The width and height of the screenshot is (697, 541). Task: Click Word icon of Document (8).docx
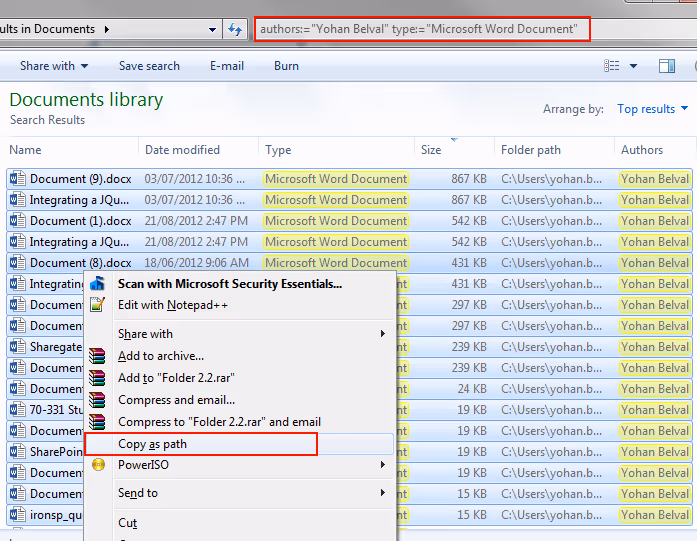pos(18,263)
